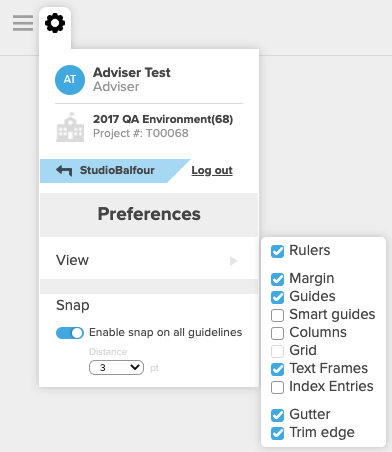Click the Log out link
The width and height of the screenshot is (392, 452).
(212, 170)
